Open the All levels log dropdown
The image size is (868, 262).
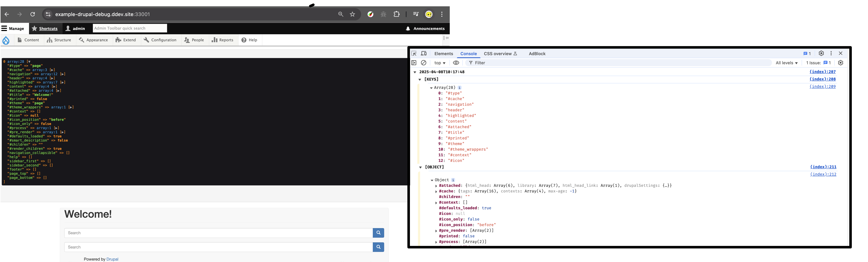787,63
